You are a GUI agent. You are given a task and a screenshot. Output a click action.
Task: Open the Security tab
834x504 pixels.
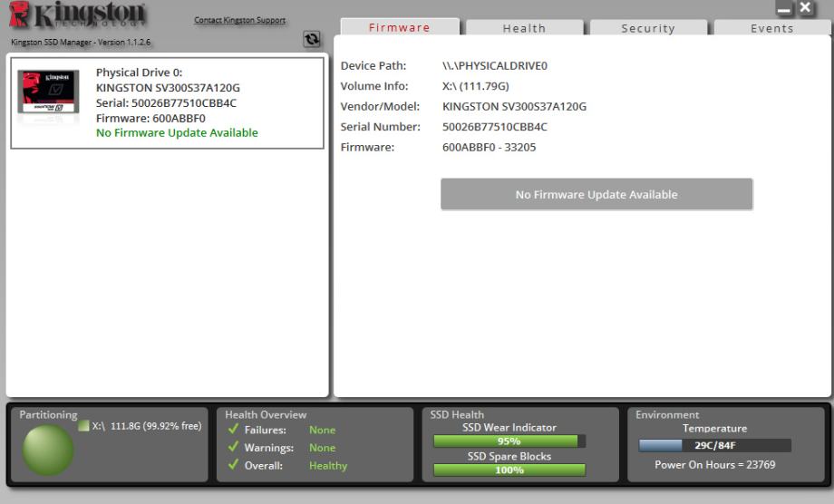click(647, 29)
